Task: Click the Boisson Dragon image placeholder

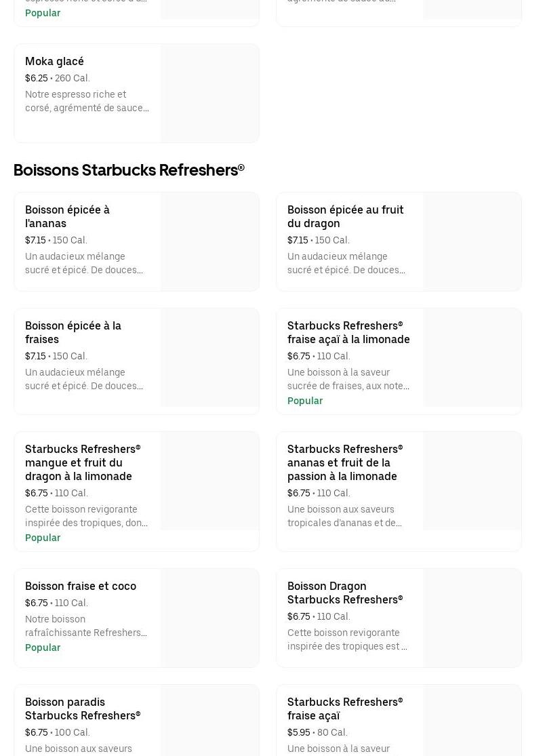Action: [472, 618]
